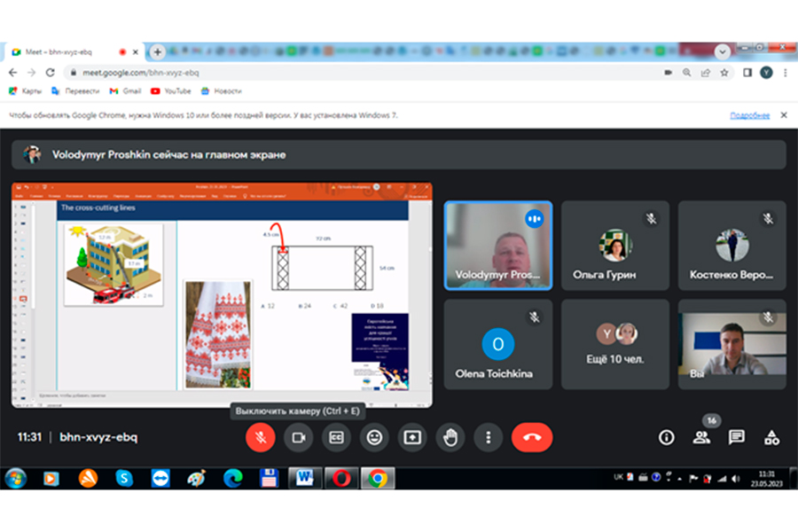
Task: Show hidden tray icons arrow
Action: (679, 479)
